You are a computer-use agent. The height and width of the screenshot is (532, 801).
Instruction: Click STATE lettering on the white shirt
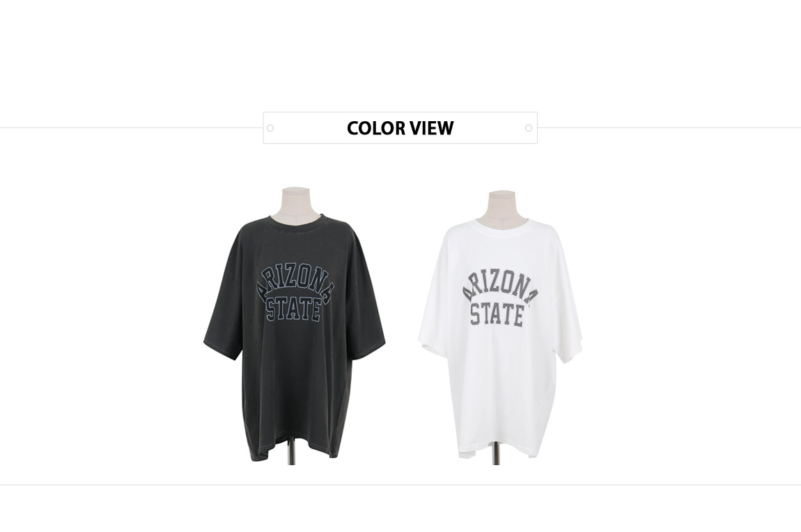497,315
